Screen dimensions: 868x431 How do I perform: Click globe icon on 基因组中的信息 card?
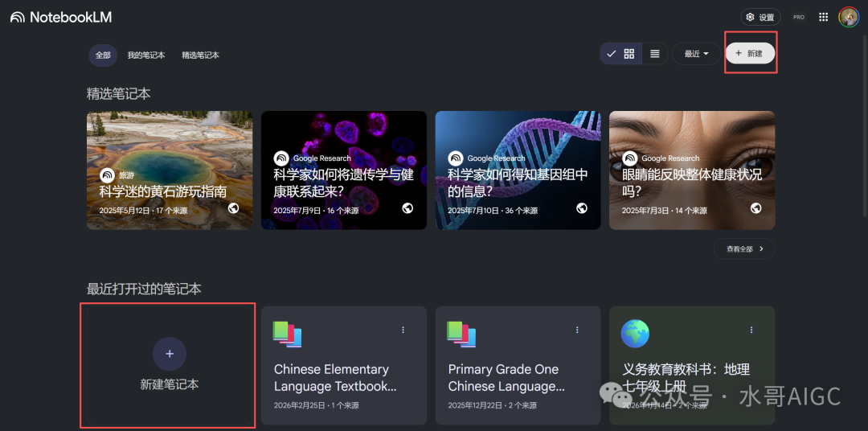point(582,208)
